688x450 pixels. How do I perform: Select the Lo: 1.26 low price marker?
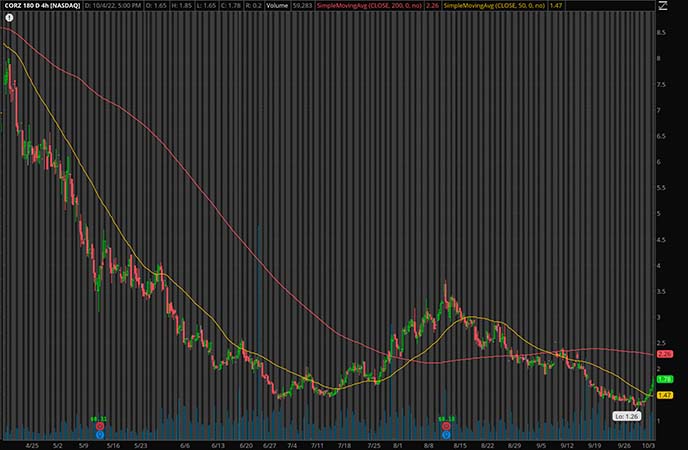624,412
